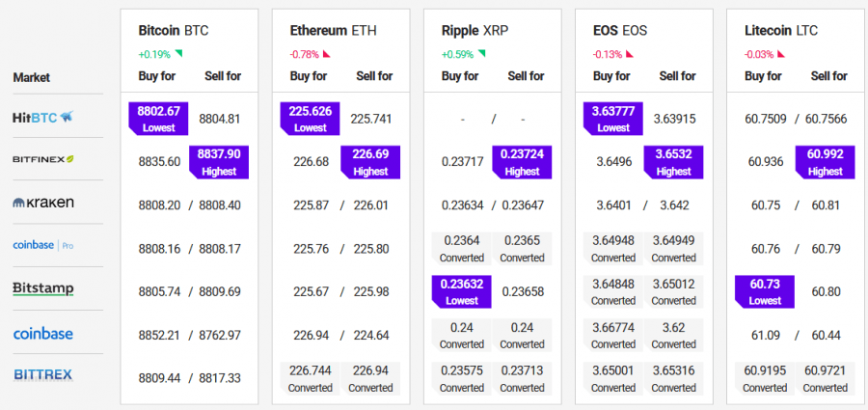Screen dimensions: 868x410
Task: Click Ripple's lowest buy price 0.23632
Action: tap(462, 291)
